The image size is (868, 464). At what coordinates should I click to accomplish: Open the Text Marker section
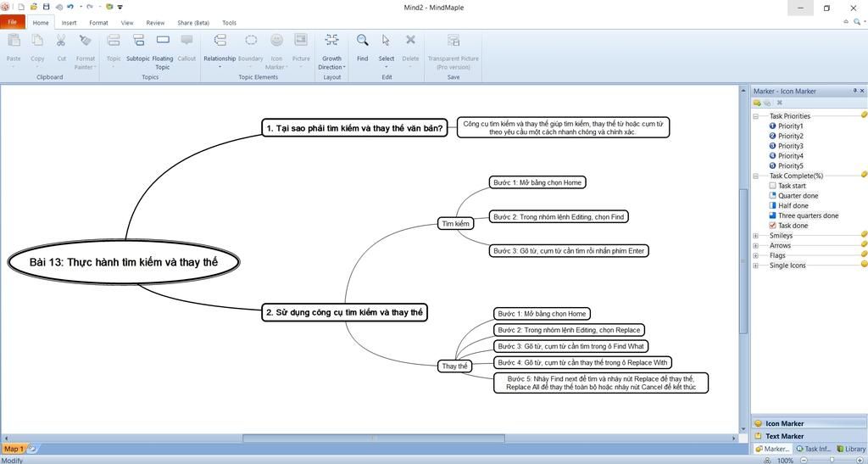pyautogui.click(x=784, y=436)
